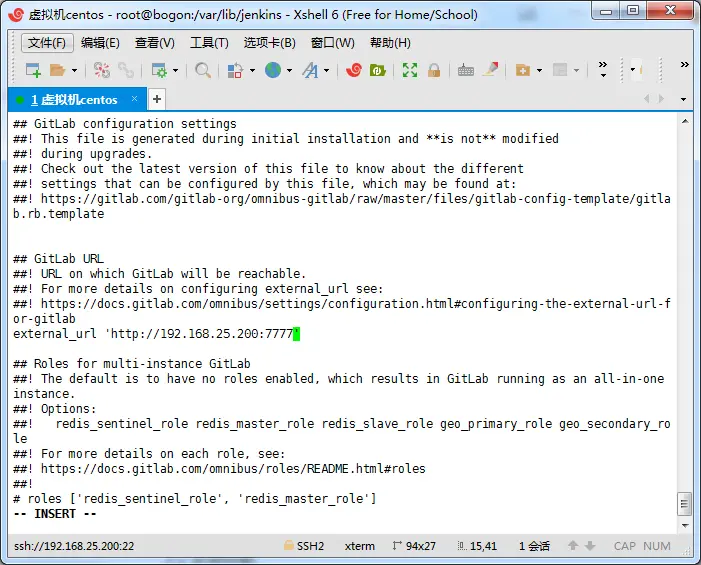
Task: Open session Properties gear icon
Action: click(159, 70)
